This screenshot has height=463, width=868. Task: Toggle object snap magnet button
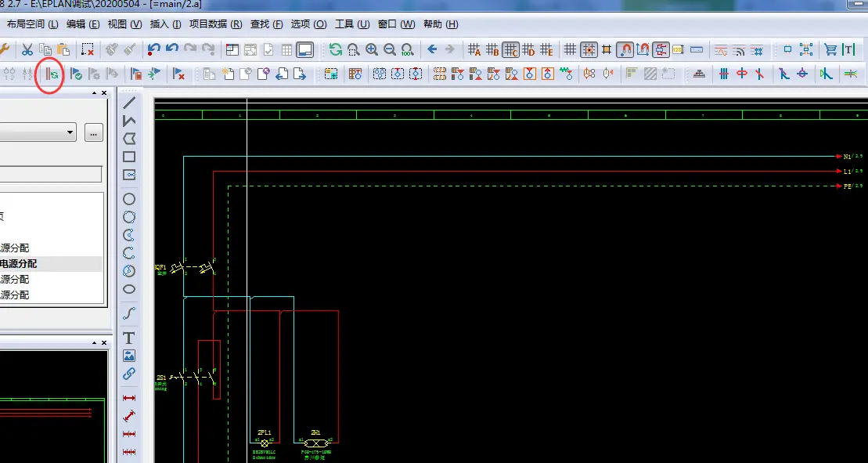coord(625,49)
